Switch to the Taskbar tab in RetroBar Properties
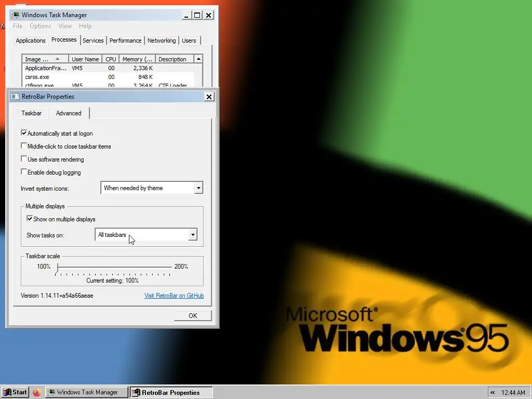532x399 pixels. click(x=31, y=113)
